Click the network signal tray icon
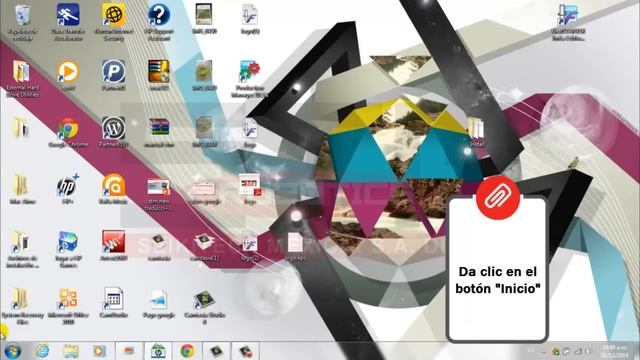The image size is (640, 360). click(578, 351)
